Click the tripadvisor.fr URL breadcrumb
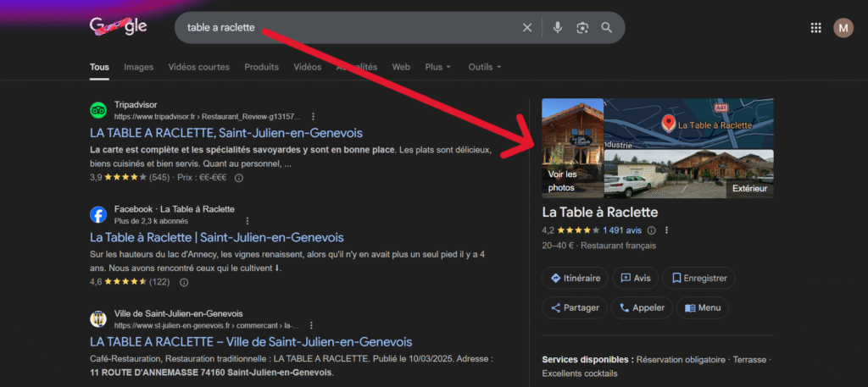The width and height of the screenshot is (868, 387). coord(207,117)
